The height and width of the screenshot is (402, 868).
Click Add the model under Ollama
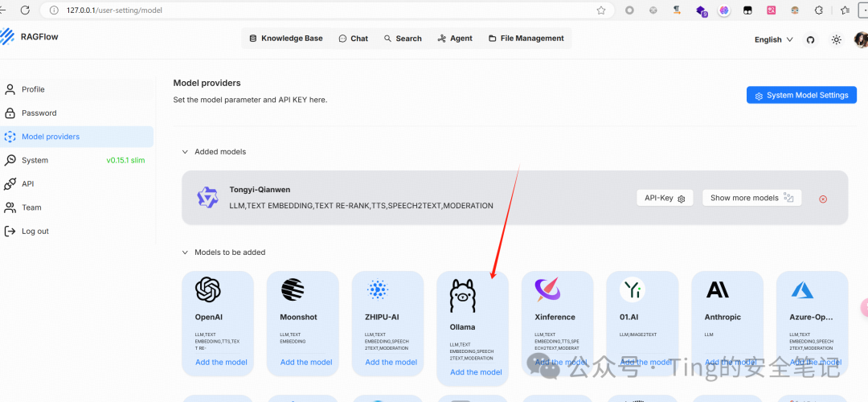click(476, 372)
